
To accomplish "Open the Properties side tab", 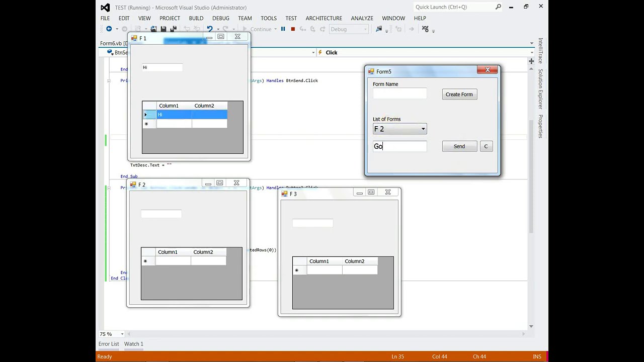I will click(541, 126).
